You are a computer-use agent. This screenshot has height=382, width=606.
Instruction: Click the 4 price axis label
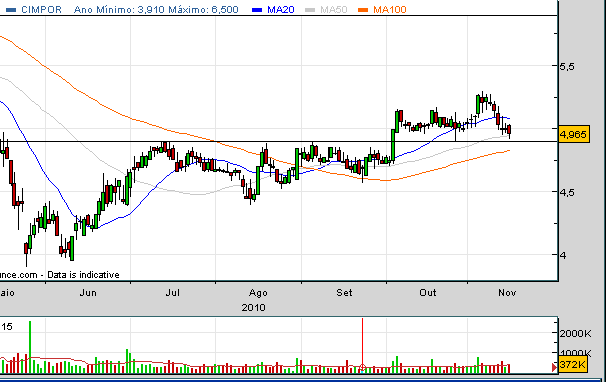point(563,255)
